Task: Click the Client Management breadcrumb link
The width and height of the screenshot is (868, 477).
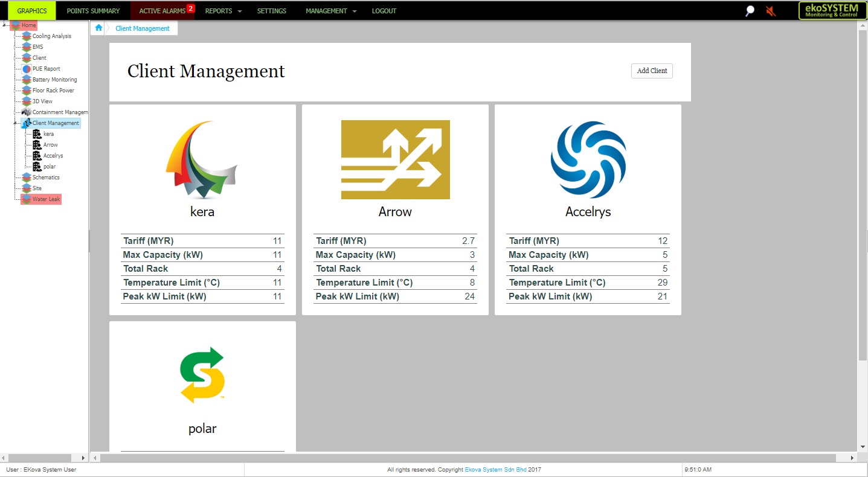Action: click(143, 28)
